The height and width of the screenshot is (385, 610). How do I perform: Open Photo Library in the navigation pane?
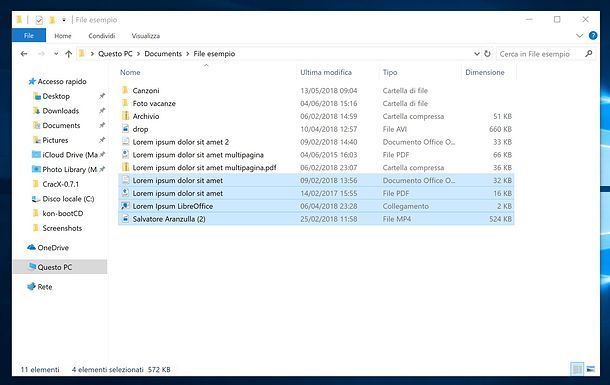pyautogui.click(x=69, y=170)
